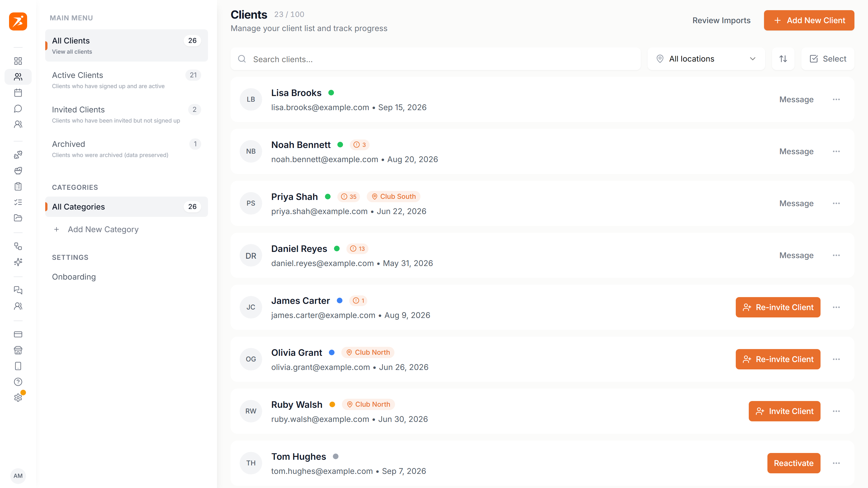This screenshot has width=868, height=488.
Task: Open the chat bubble icon in sidebar
Action: [x=18, y=108]
